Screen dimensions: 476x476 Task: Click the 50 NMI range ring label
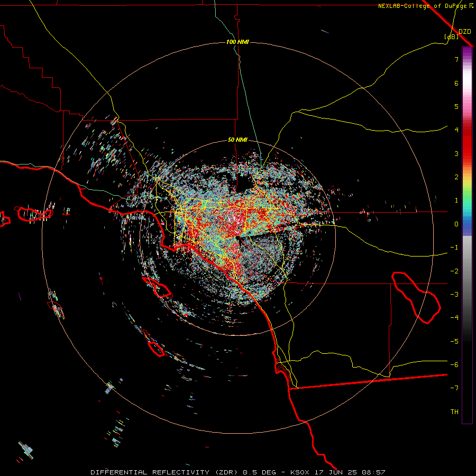tap(237, 140)
